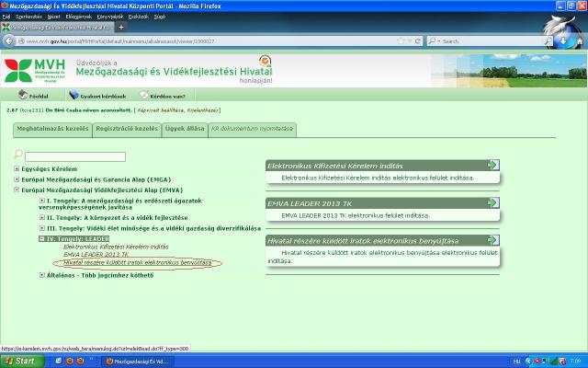The width and height of the screenshot is (588, 368).
Task: Click the Főoldal home icon
Action: point(23,95)
